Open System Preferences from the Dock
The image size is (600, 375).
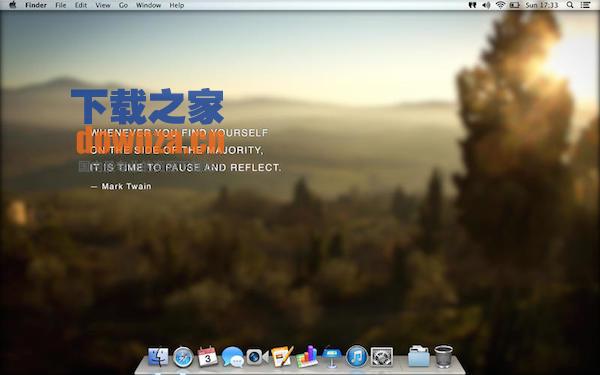(382, 357)
